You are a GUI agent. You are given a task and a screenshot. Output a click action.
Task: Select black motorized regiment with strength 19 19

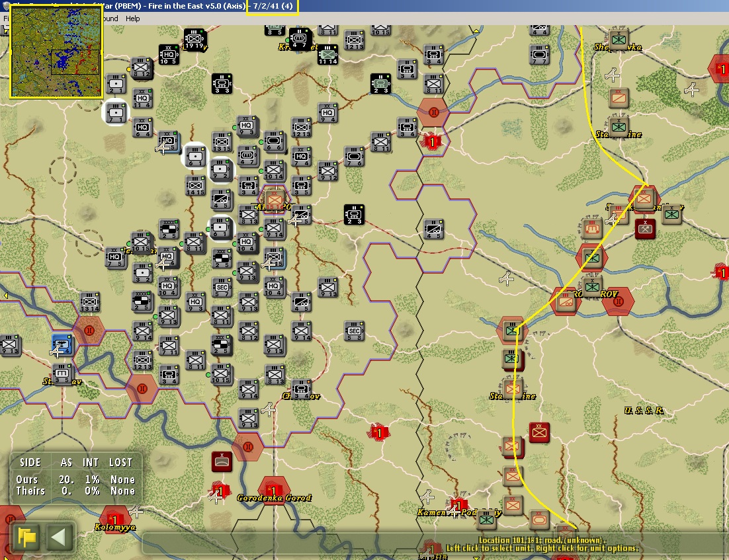click(194, 39)
